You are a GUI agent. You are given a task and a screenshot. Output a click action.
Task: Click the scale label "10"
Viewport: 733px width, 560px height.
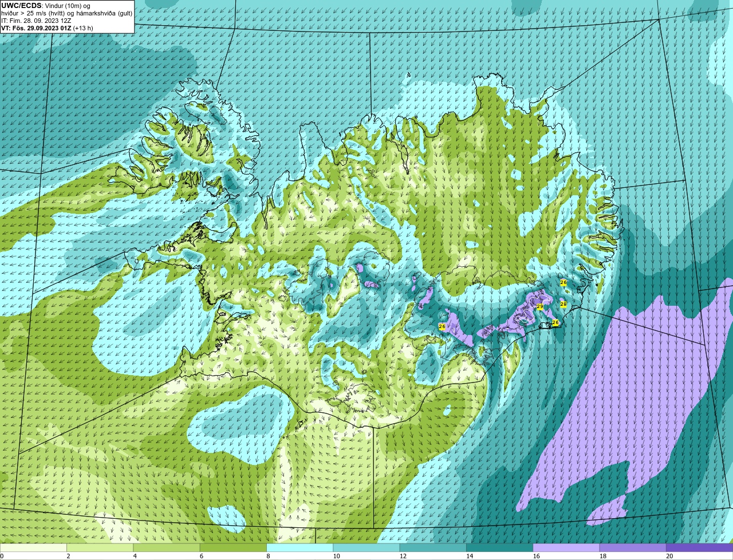coord(336,556)
